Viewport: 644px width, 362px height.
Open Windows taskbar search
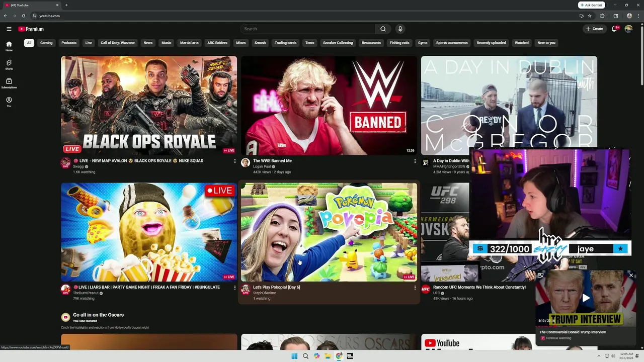point(305,356)
